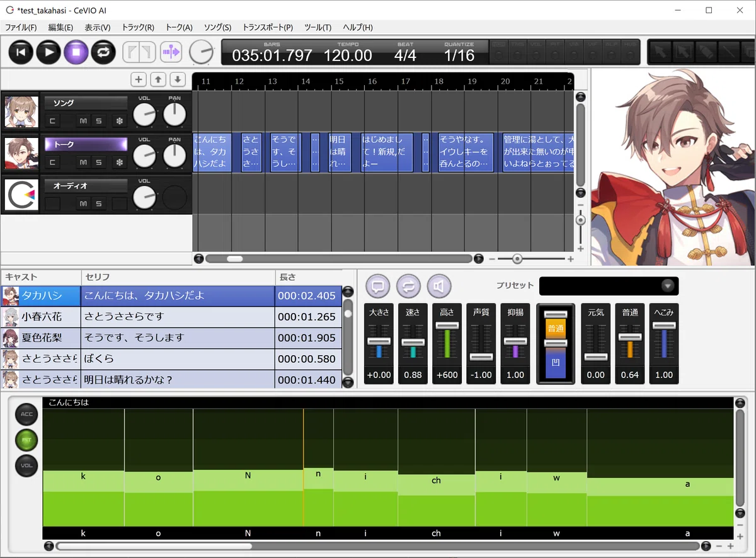756x558 pixels.
Task: Select the こんにちは、タカハシだよ talk clip
Action: tap(212, 152)
